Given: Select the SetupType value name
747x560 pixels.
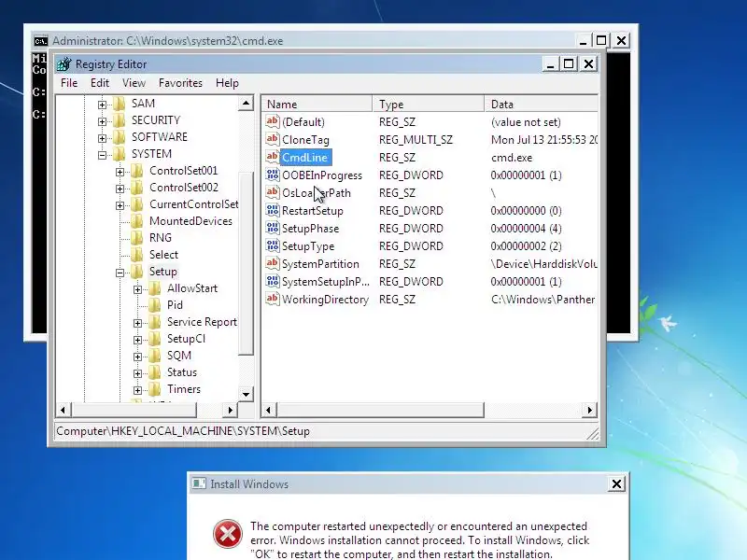Looking at the screenshot, I should click(x=308, y=246).
